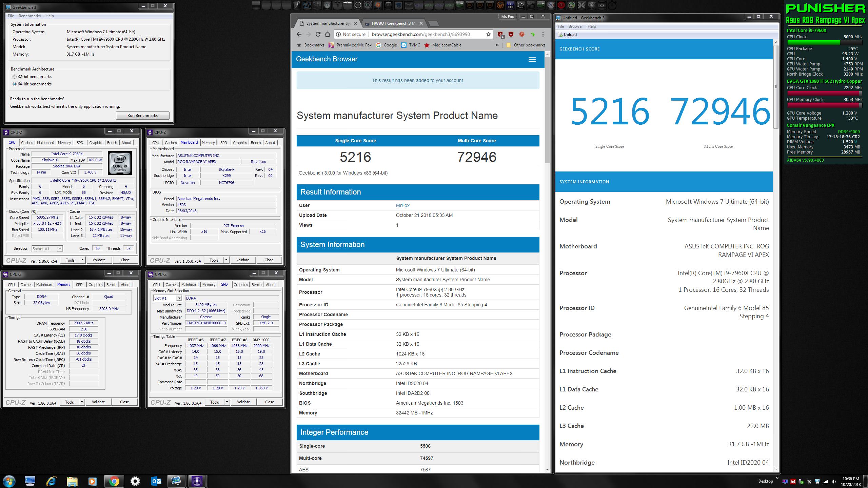The height and width of the screenshot is (488, 868).
Task: Open Outlook from taskbar
Action: point(156,481)
